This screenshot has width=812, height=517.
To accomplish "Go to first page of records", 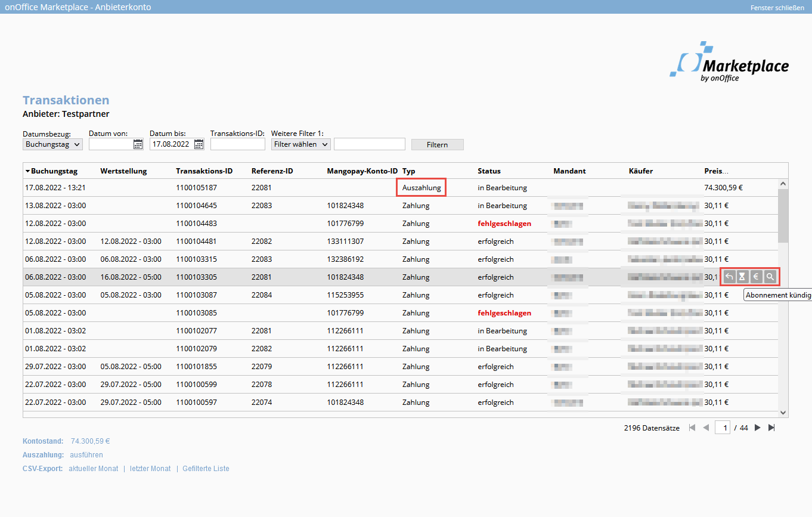I will pyautogui.click(x=692, y=428).
